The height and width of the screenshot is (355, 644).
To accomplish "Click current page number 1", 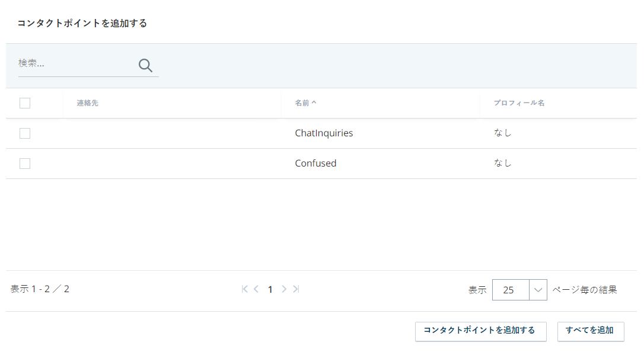I will coord(270,289).
